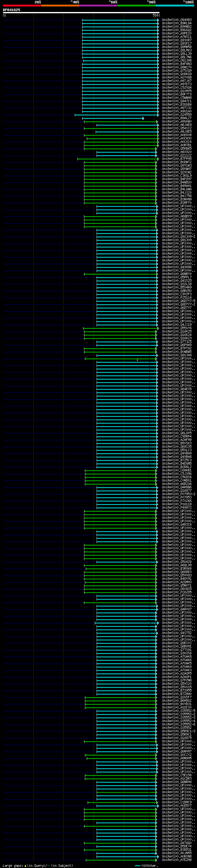The width and height of the screenshot is (197, 868).
Task: Select hit UniRef100_Q9MB58
Action: click(177, 47)
